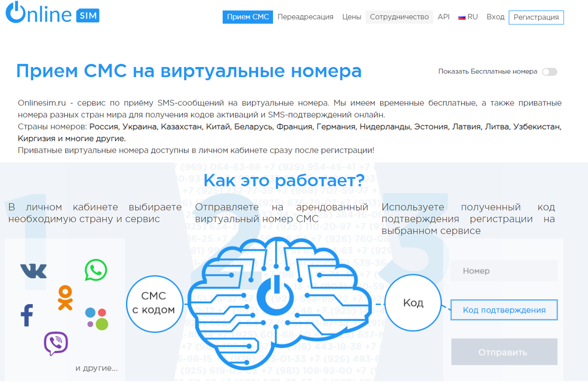Click text 'В личном кабинете выбираете'
The height and width of the screenshot is (386, 588).
pos(95,207)
